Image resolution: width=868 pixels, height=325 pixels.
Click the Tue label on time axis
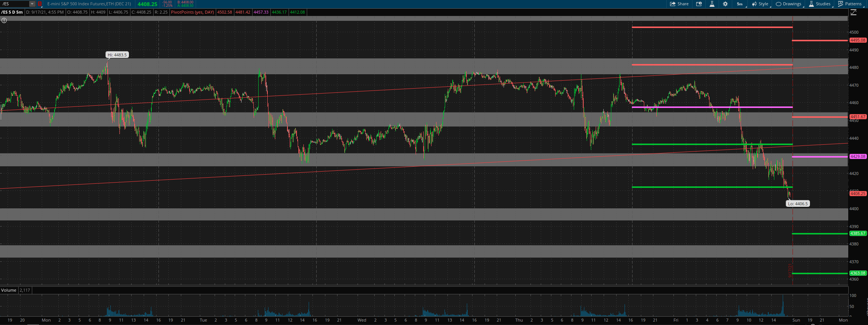(204, 320)
